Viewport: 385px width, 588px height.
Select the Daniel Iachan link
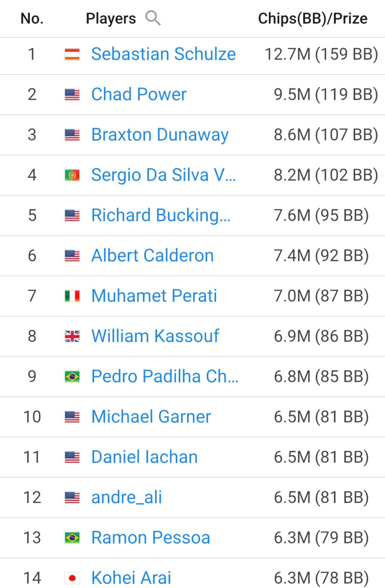[x=144, y=457]
